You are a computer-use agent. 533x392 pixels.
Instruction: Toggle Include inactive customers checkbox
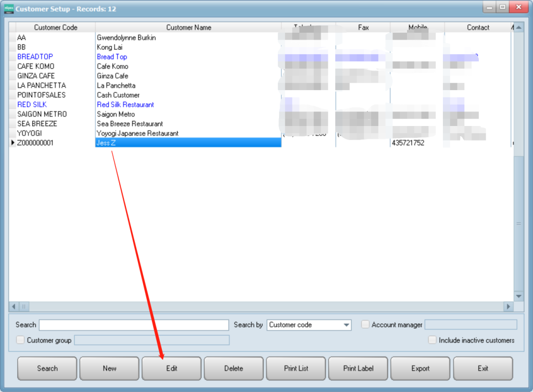[432, 340]
